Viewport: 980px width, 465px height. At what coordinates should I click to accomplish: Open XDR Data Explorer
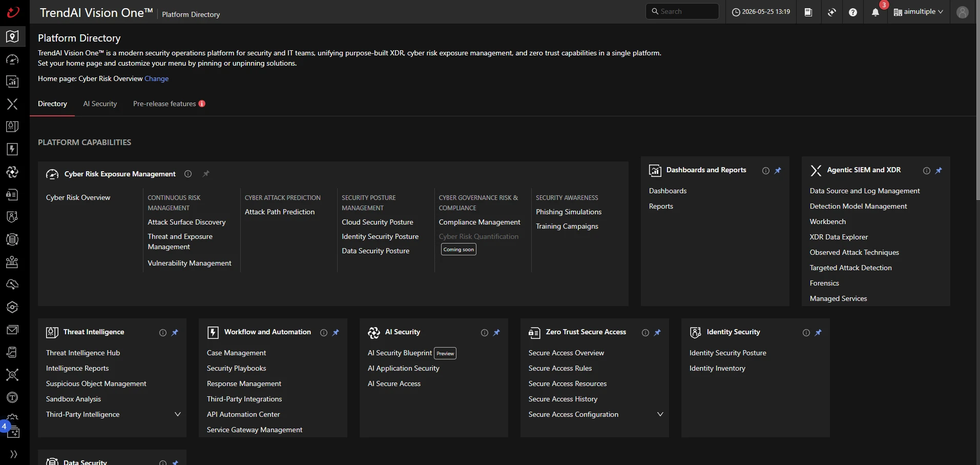click(x=839, y=237)
